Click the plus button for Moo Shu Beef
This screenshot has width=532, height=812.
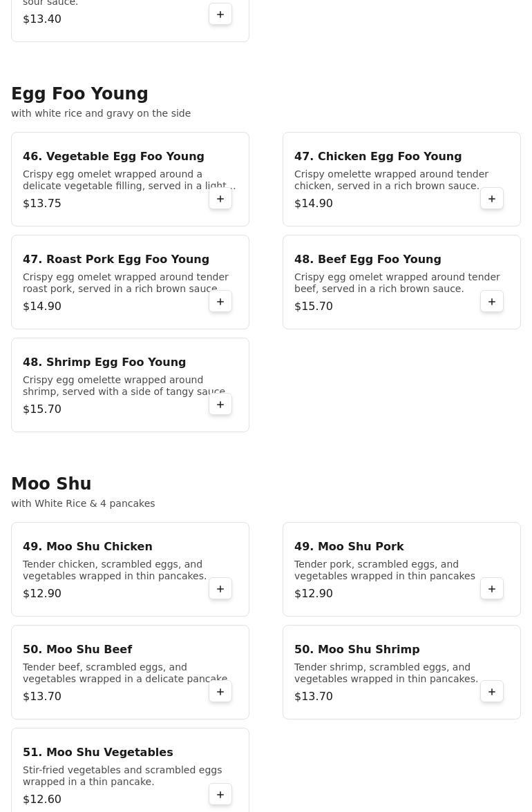tap(220, 692)
